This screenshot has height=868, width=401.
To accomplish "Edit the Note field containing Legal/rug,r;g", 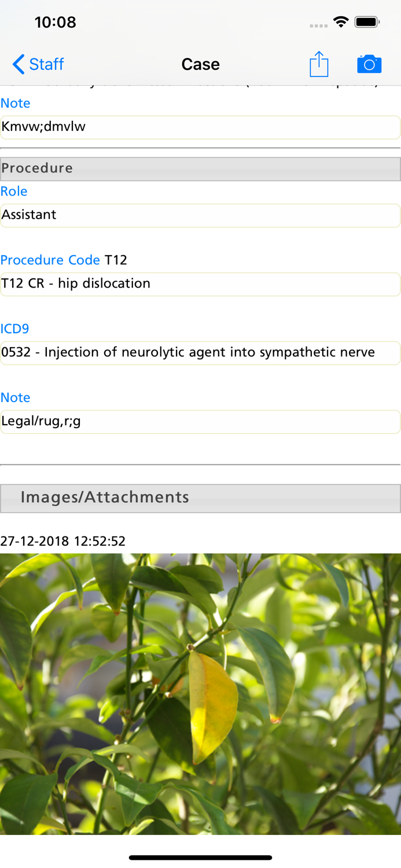I will click(x=200, y=422).
